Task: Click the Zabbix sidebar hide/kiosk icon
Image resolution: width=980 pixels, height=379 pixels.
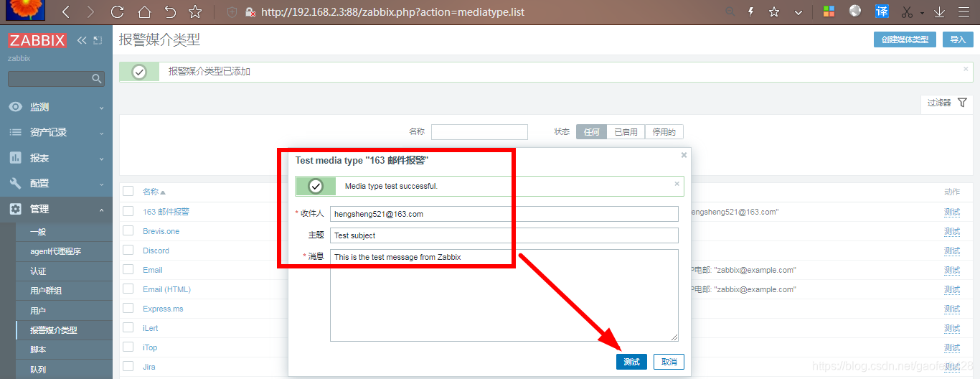Action: (98, 40)
